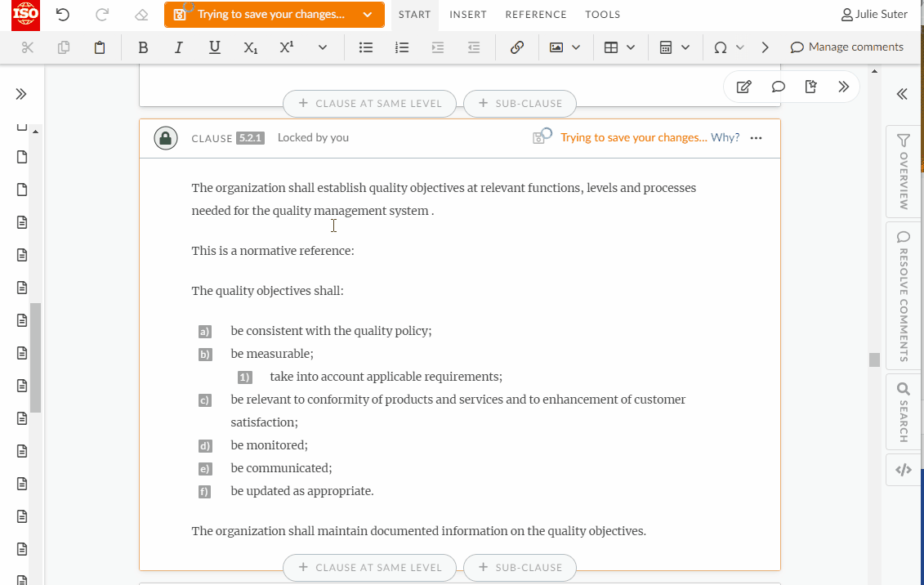Screen dimensions: 924x585
Task: Open Julie Suter user menu
Action: pyautogui.click(x=874, y=14)
